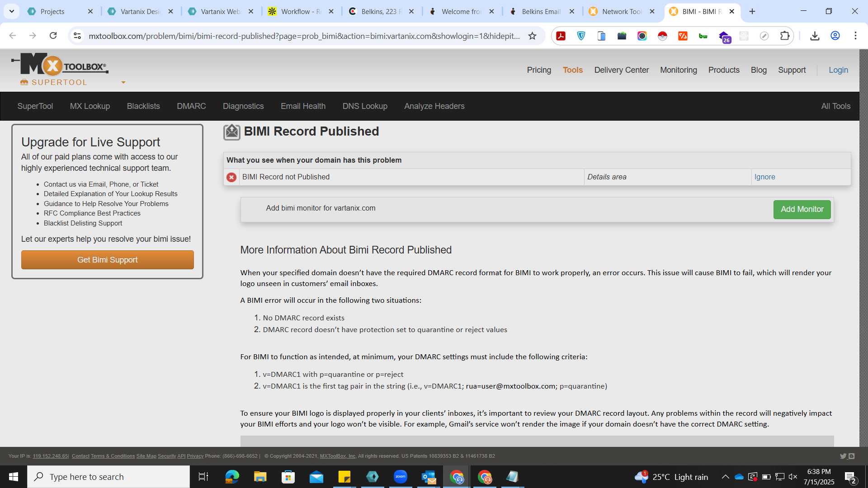Select DMARC in black toolbar
The width and height of the screenshot is (868, 488).
191,106
